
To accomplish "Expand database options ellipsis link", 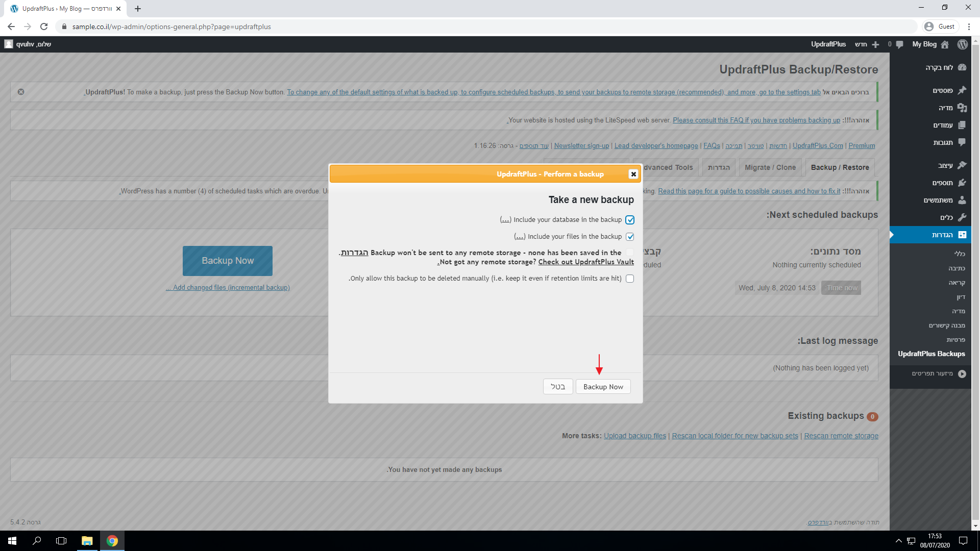I will click(x=505, y=220).
